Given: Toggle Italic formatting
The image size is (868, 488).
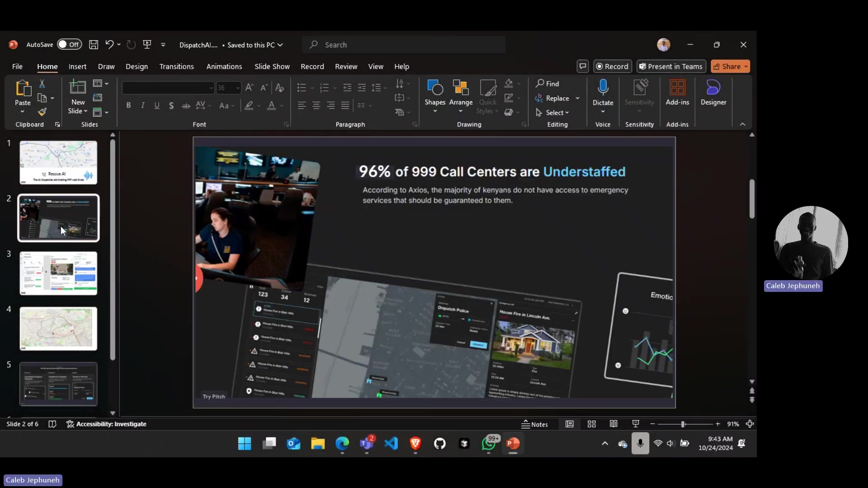Looking at the screenshot, I should click(x=143, y=105).
